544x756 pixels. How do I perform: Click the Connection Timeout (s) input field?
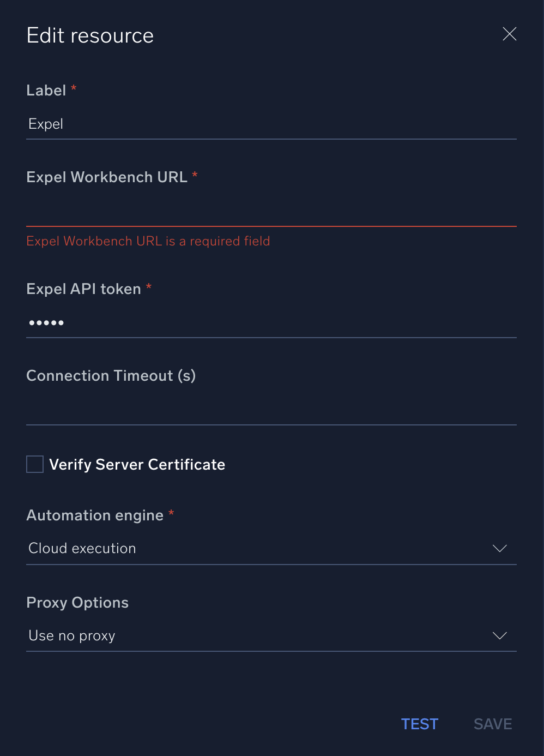pyautogui.click(x=271, y=409)
